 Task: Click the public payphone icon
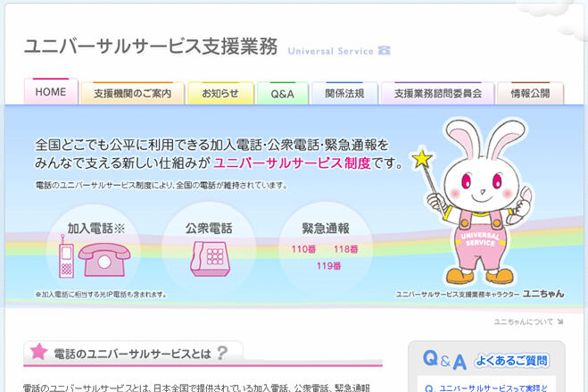(210, 259)
